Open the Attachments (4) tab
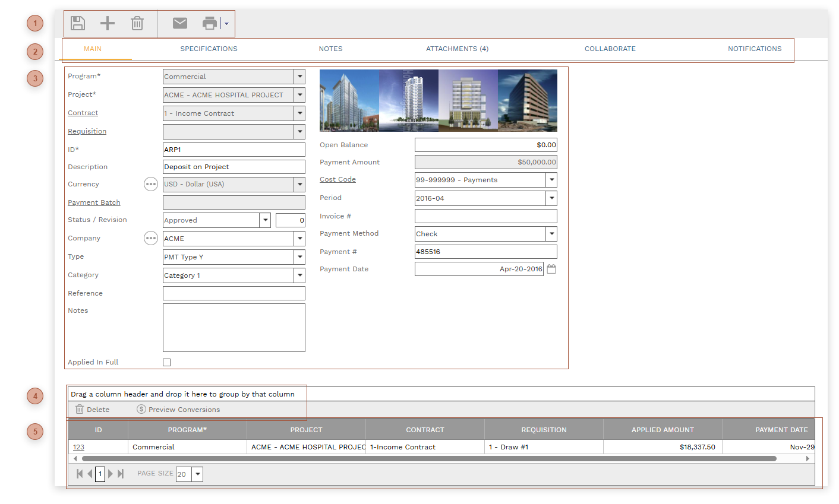Image resolution: width=839 pixels, height=504 pixels. pyautogui.click(x=457, y=49)
